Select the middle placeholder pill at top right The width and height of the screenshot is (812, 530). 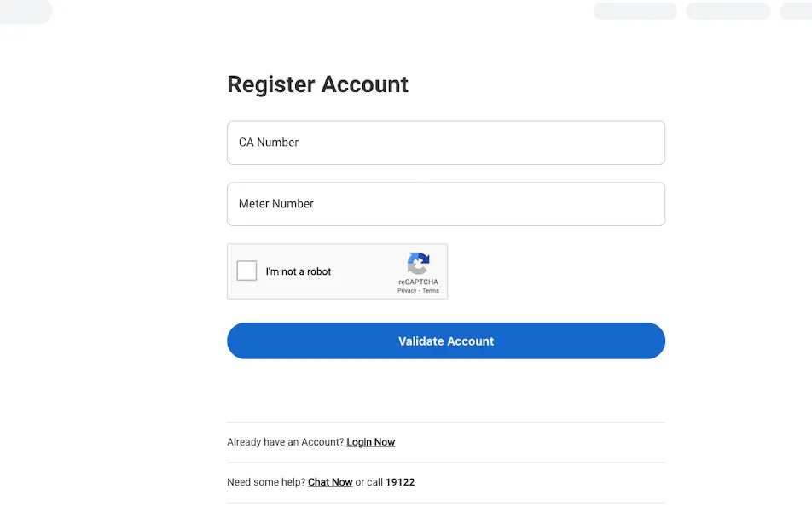pos(728,11)
